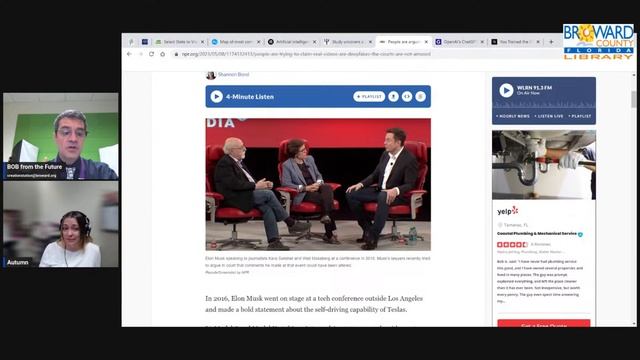Click the photo caption about Elon Musk
Screen dimensions: 640x360
[318, 262]
